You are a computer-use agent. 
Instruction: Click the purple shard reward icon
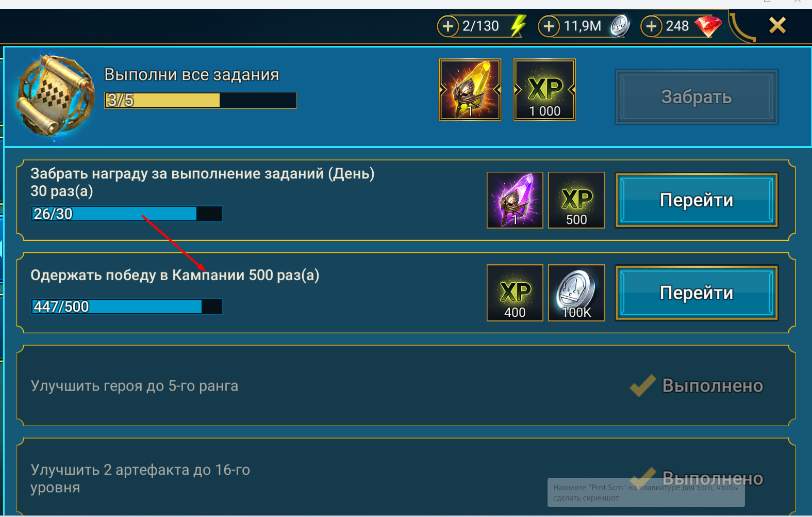tap(515, 200)
